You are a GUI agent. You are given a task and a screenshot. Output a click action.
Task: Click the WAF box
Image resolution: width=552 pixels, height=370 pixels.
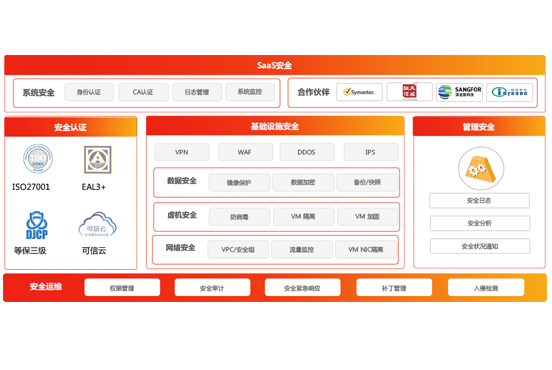tap(245, 152)
